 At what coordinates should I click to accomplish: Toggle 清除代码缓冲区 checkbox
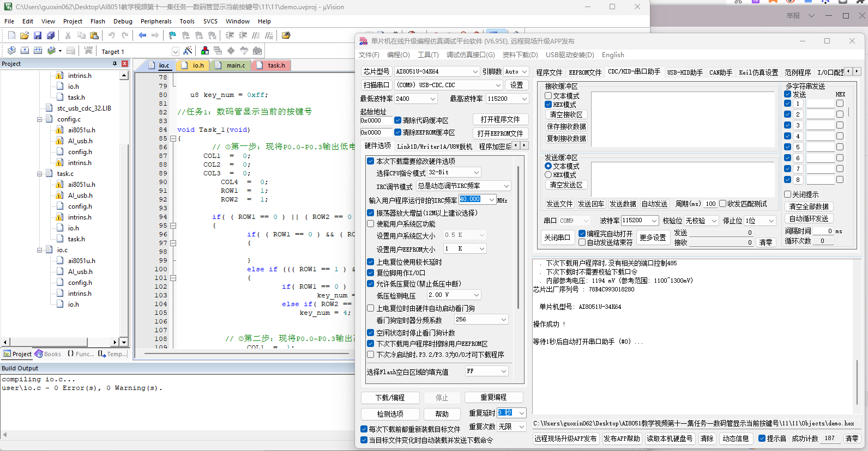[398, 120]
